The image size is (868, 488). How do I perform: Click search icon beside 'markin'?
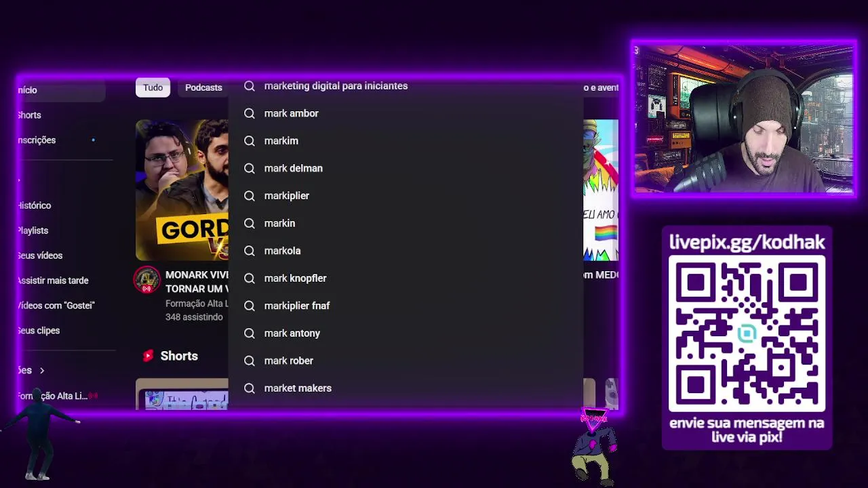click(250, 223)
